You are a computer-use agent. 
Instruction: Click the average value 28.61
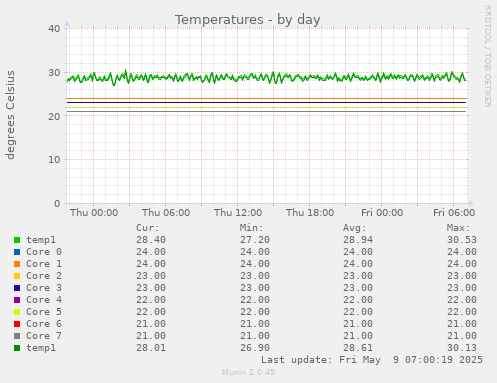(358, 348)
